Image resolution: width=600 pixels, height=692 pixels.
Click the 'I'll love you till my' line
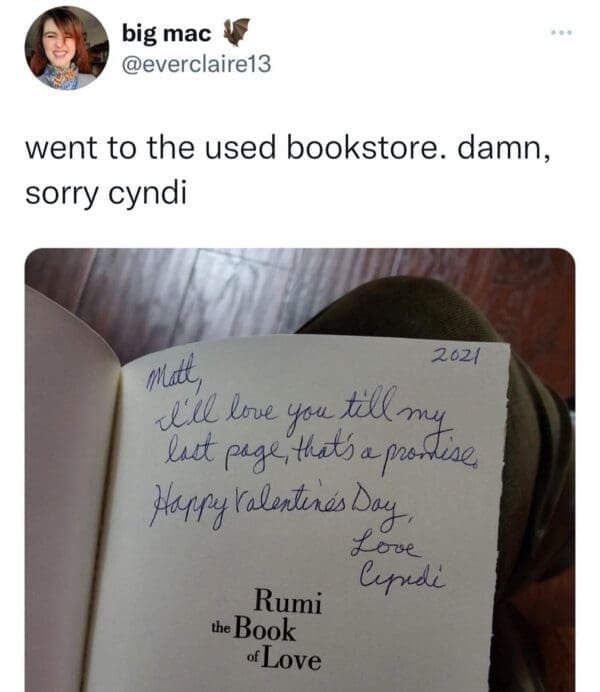tap(301, 412)
